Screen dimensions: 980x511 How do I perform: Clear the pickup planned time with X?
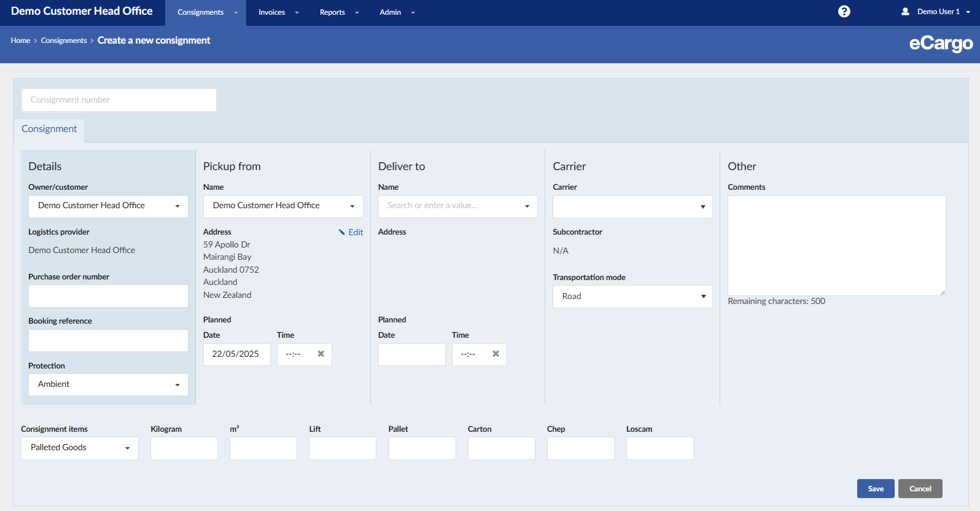point(321,354)
